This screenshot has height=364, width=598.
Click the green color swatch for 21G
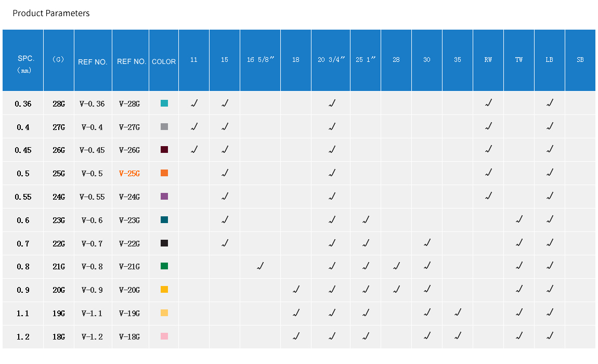point(164,266)
